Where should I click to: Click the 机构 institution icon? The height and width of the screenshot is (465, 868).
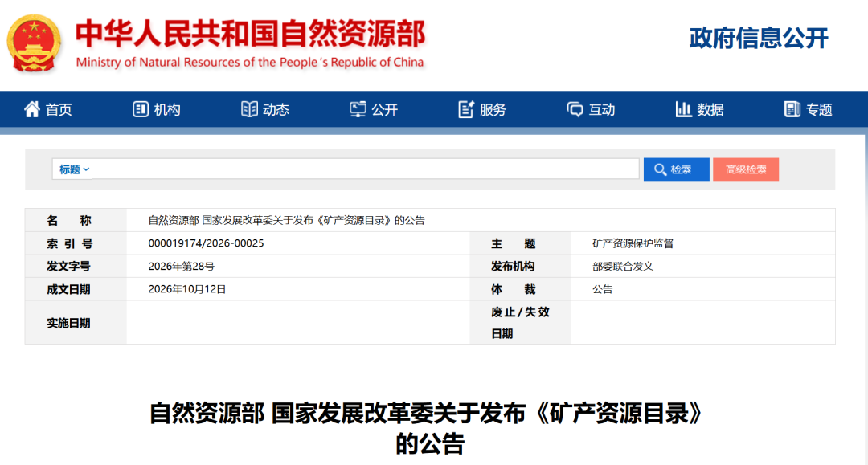(x=141, y=109)
